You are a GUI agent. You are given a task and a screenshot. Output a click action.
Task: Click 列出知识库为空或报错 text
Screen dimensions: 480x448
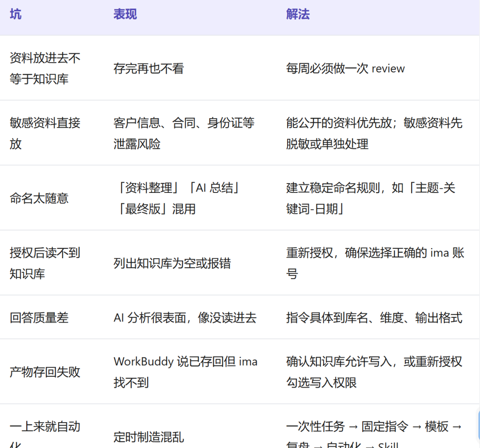[172, 263]
